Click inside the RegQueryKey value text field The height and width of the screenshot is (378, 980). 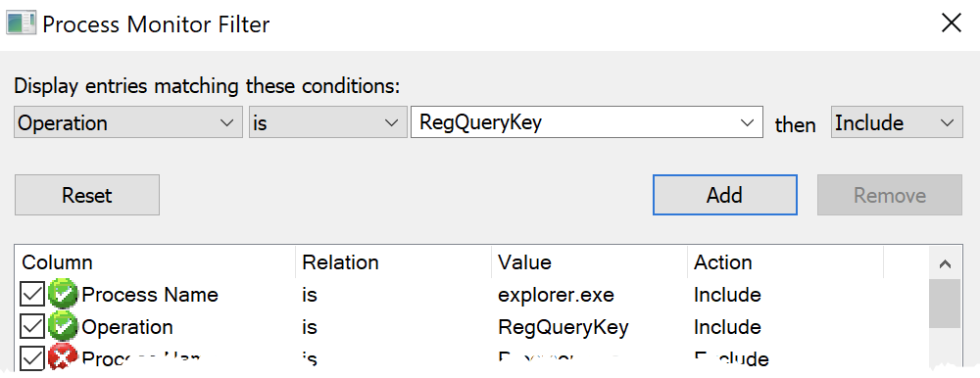[x=572, y=122]
